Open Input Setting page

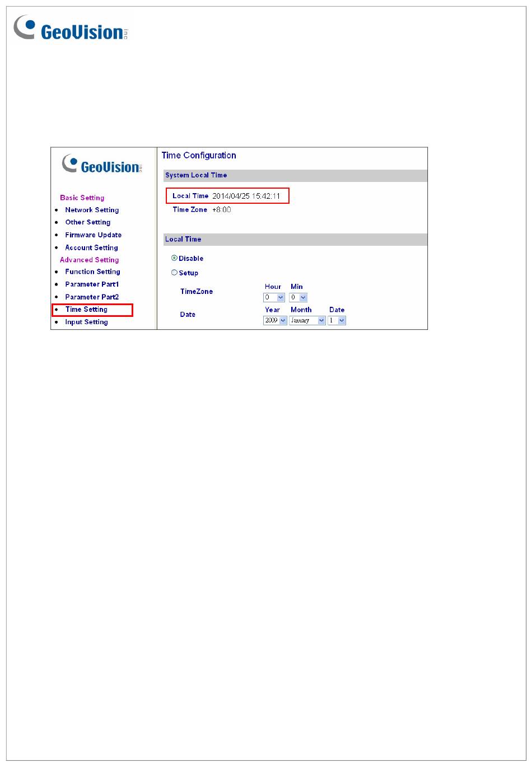86,322
